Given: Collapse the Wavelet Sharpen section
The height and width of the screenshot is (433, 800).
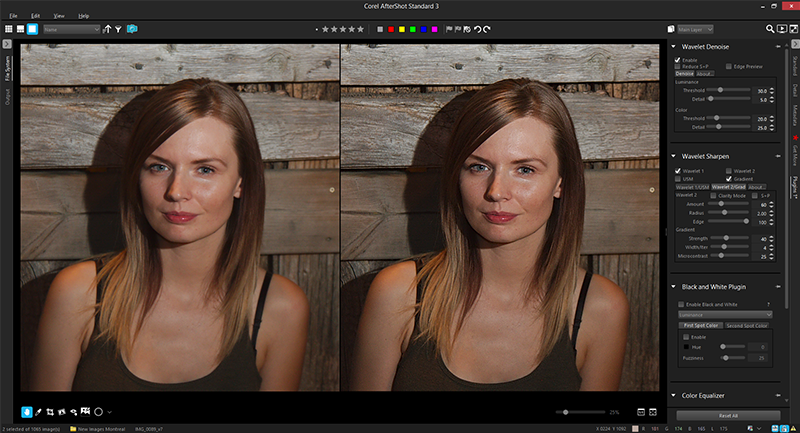Looking at the screenshot, I should click(x=673, y=156).
